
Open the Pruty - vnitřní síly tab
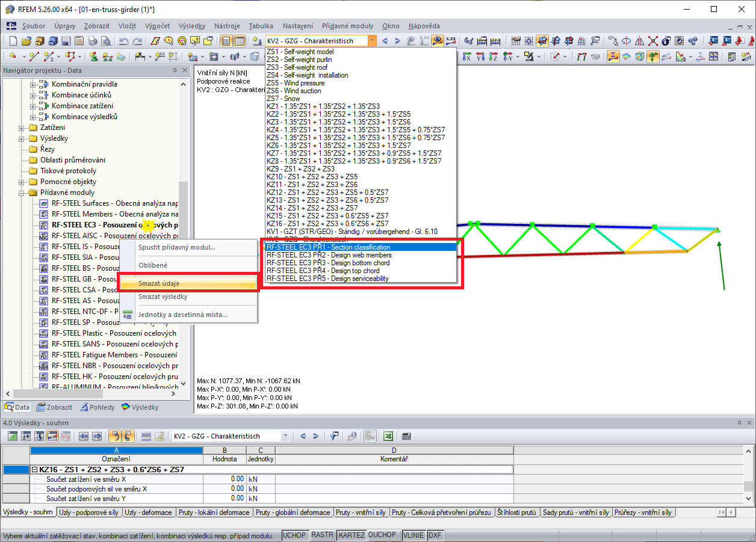tap(361, 513)
